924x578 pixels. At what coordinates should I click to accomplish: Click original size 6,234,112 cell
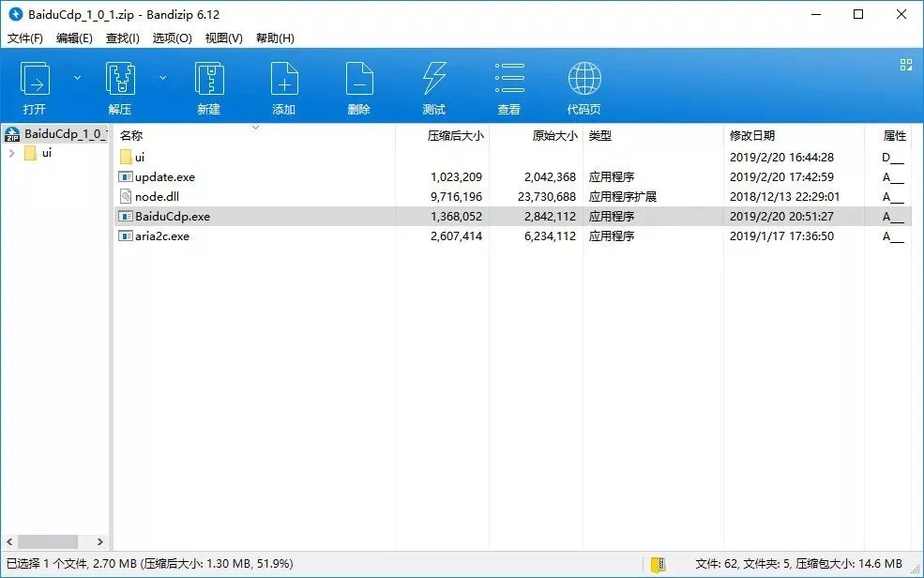coord(550,236)
